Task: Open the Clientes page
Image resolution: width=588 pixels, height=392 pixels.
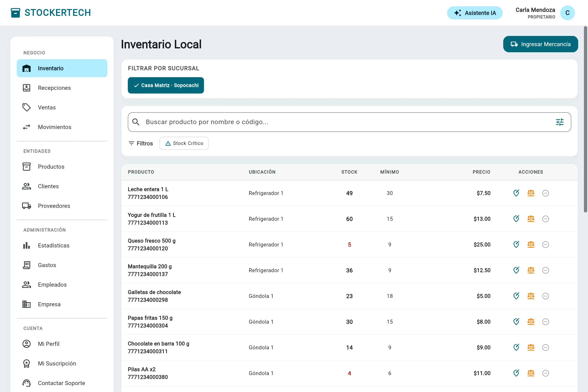Action: [62, 186]
